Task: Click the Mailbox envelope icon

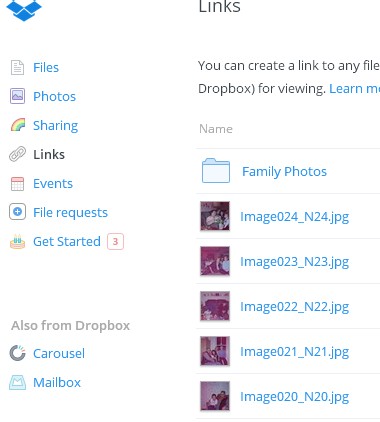Action: pos(17,382)
